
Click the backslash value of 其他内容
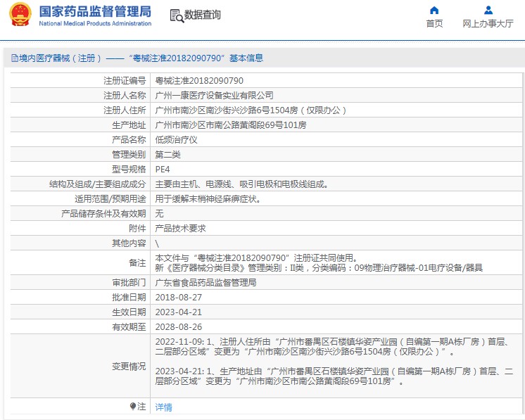pyautogui.click(x=157, y=243)
